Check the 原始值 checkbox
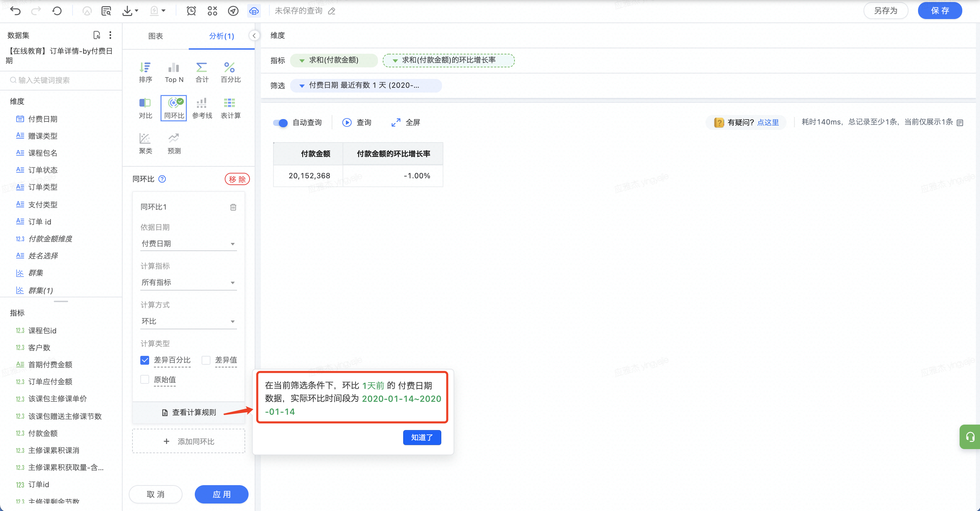 pos(145,379)
